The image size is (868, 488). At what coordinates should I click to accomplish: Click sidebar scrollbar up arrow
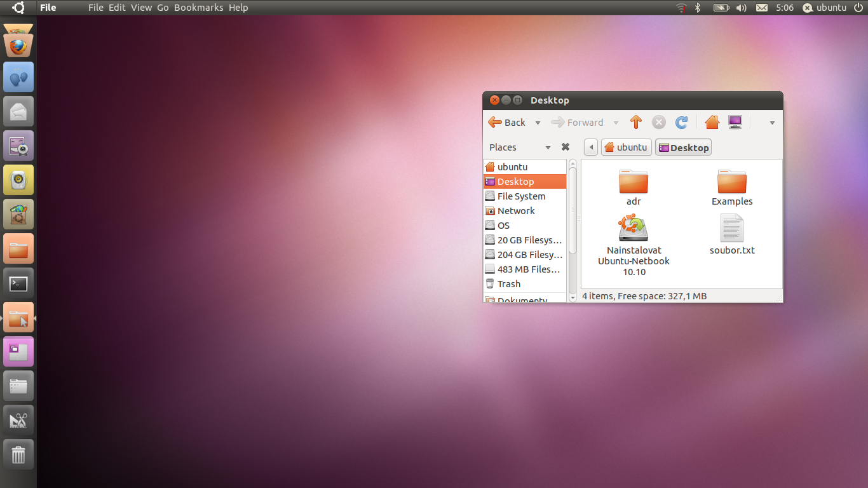coord(573,163)
